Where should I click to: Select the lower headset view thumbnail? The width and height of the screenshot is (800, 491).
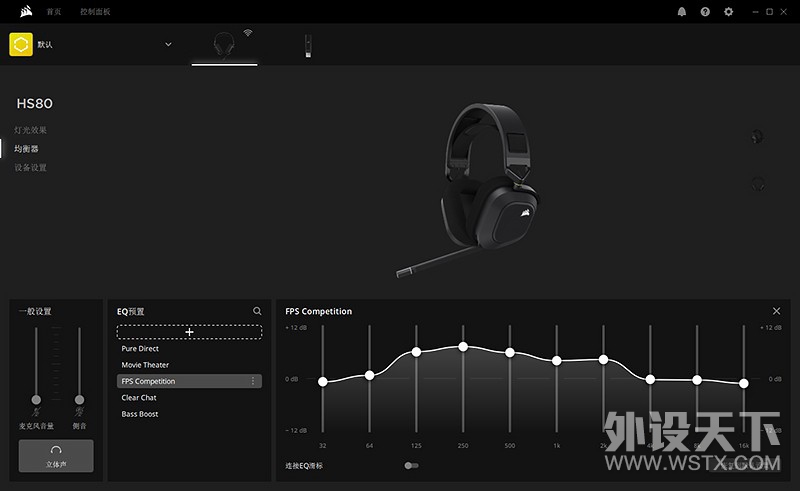pos(758,183)
